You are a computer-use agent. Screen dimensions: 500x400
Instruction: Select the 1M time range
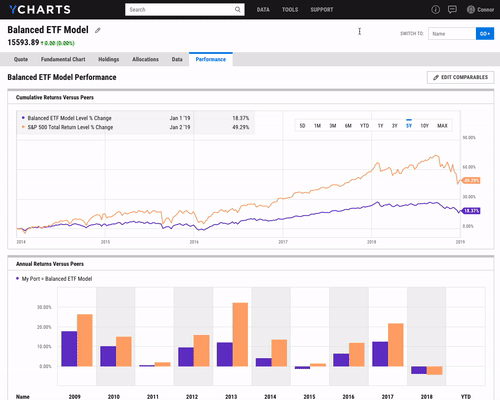[x=317, y=126]
